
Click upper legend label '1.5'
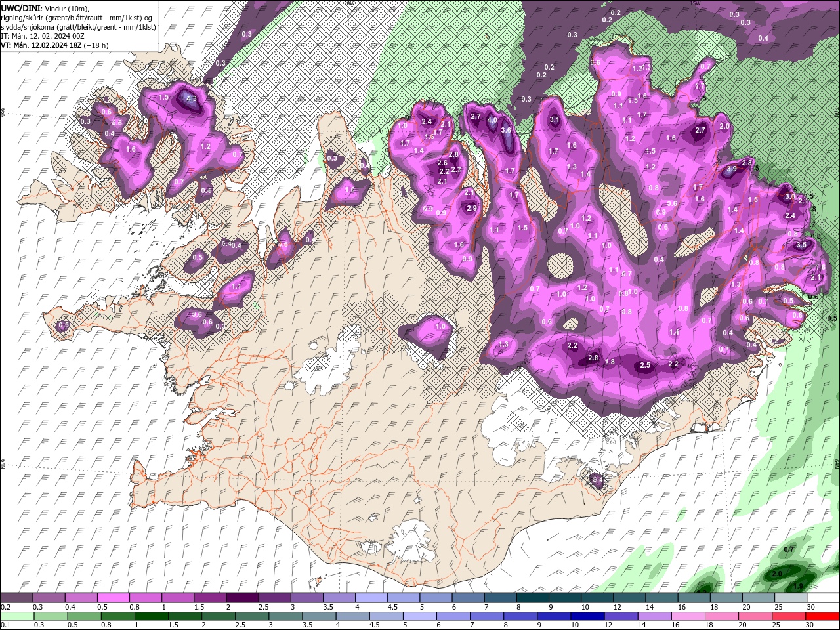199,607
